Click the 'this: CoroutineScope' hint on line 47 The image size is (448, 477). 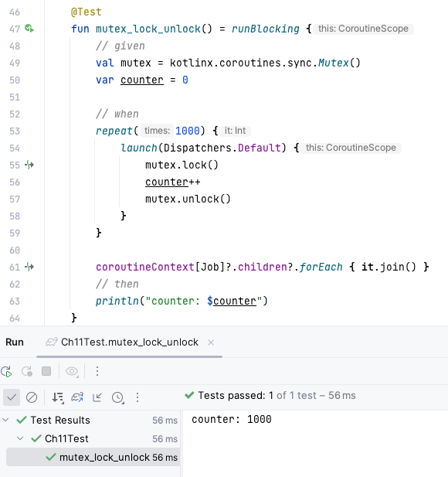(x=363, y=29)
